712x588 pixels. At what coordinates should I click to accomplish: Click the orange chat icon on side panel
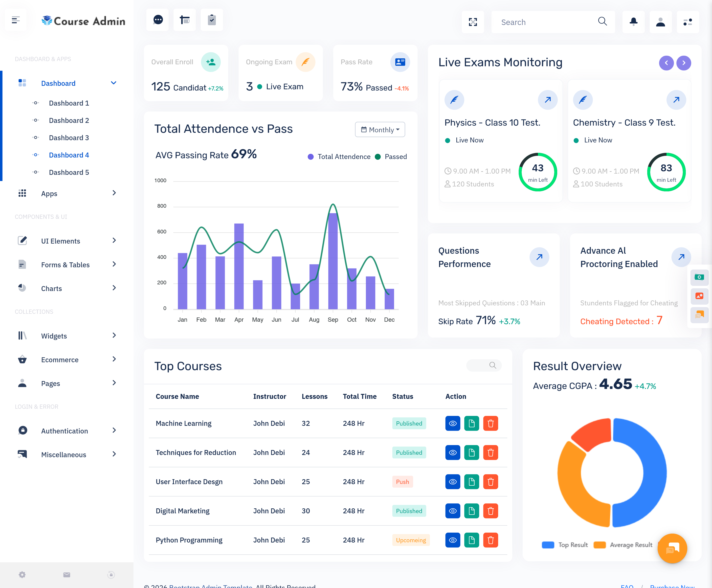pyautogui.click(x=699, y=315)
